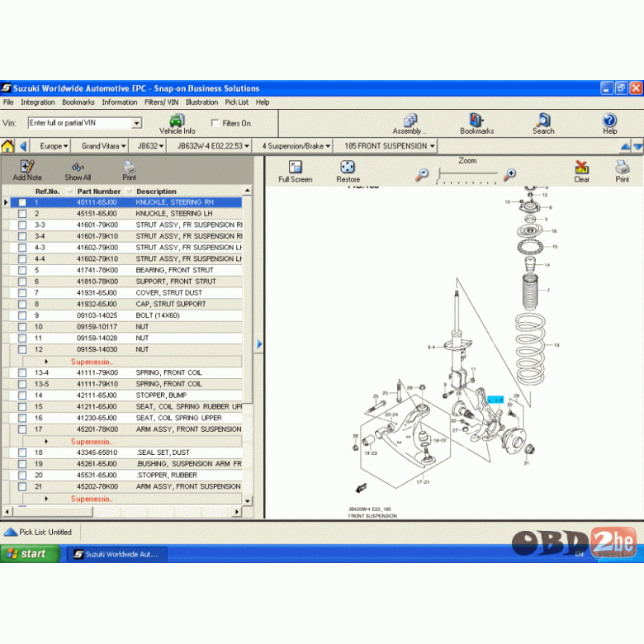Check box for STOPPER, RUBBER
The image size is (644, 644).
coord(22,476)
